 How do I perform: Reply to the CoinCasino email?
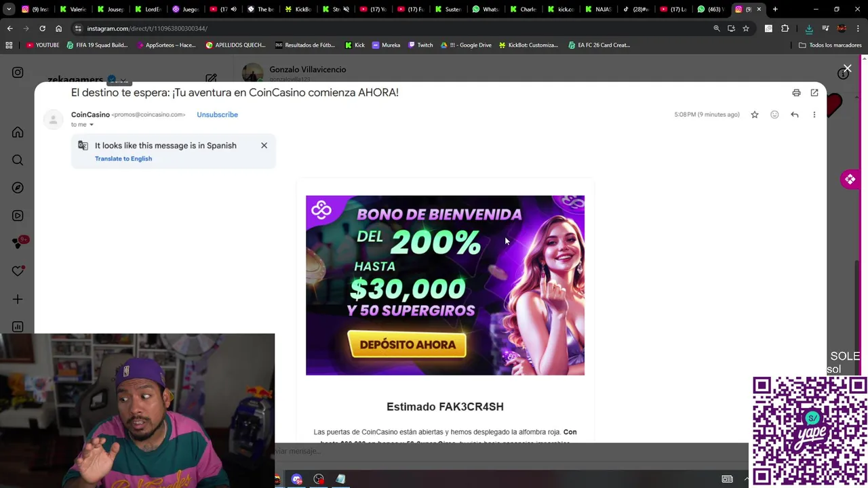point(795,115)
